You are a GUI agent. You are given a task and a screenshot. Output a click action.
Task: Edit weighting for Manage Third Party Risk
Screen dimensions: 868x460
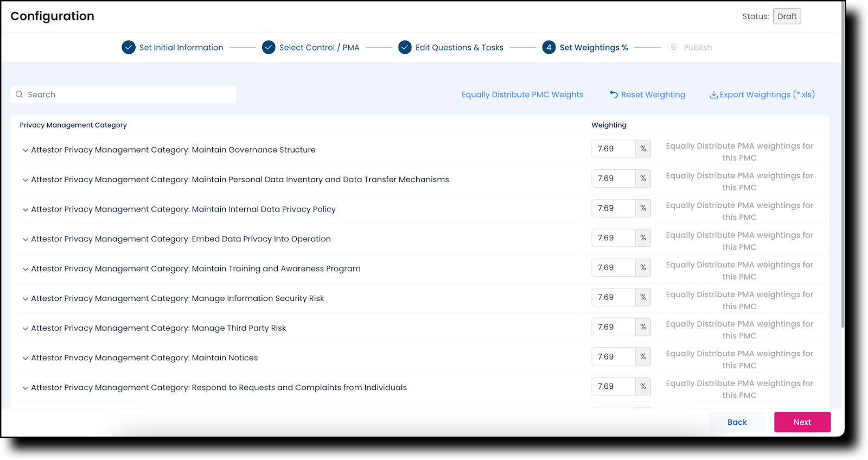613,327
